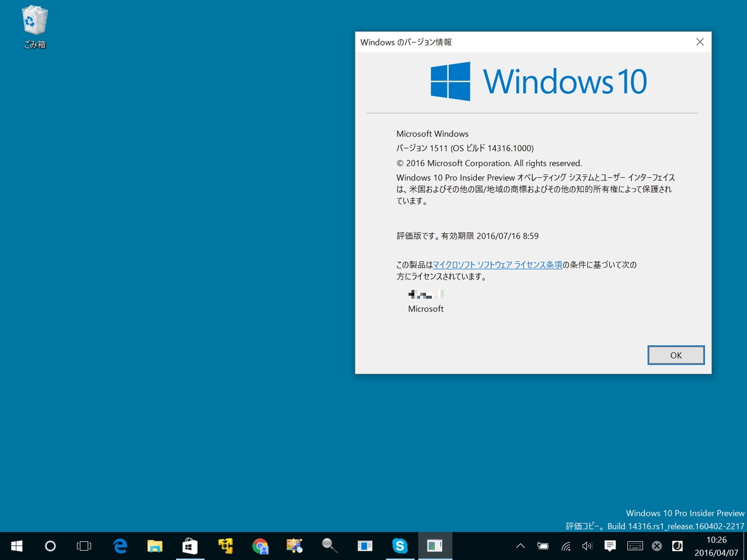The height and width of the screenshot is (560, 747).
Task: Open the Start menu
Action: tap(16, 545)
